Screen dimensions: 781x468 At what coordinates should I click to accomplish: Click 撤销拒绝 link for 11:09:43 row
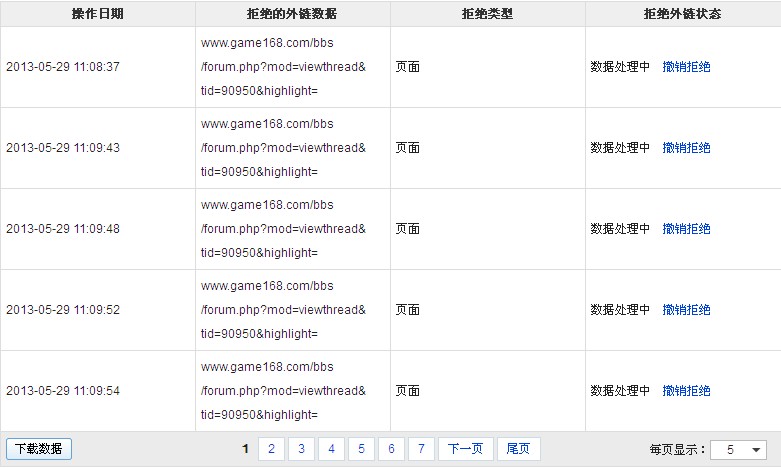pos(686,148)
